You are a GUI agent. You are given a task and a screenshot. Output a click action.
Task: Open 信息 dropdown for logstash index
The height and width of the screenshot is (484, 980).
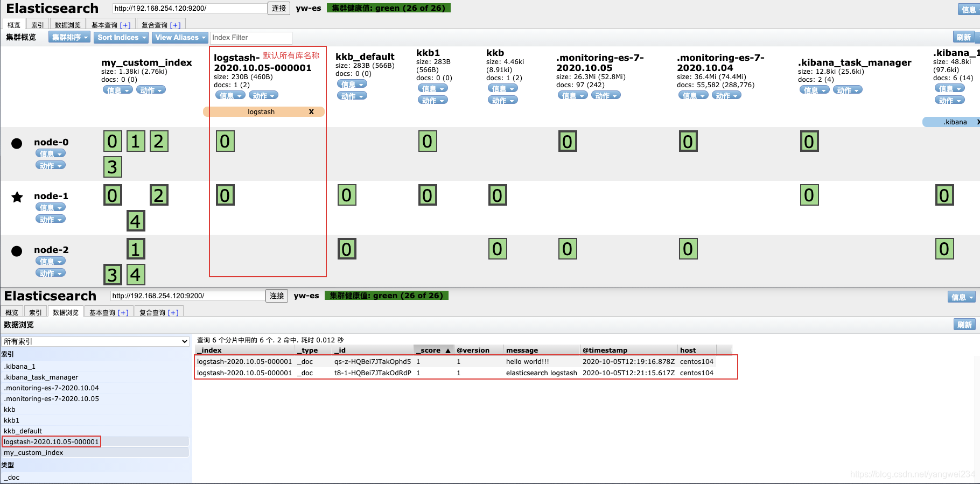point(230,95)
